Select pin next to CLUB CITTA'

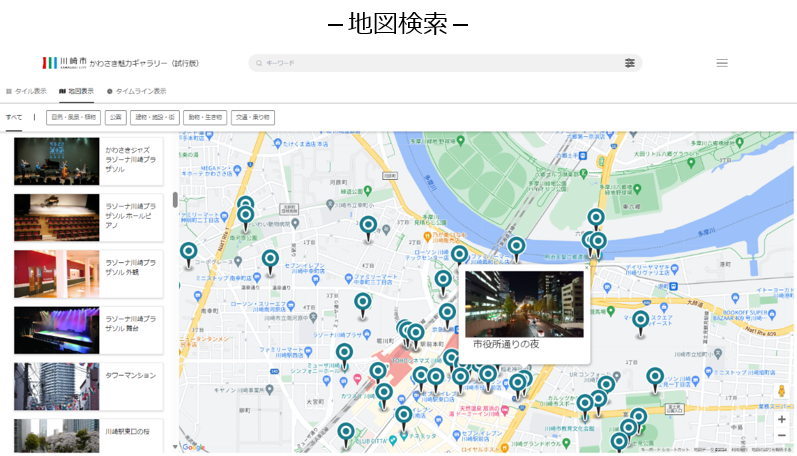pyautogui.click(x=346, y=434)
